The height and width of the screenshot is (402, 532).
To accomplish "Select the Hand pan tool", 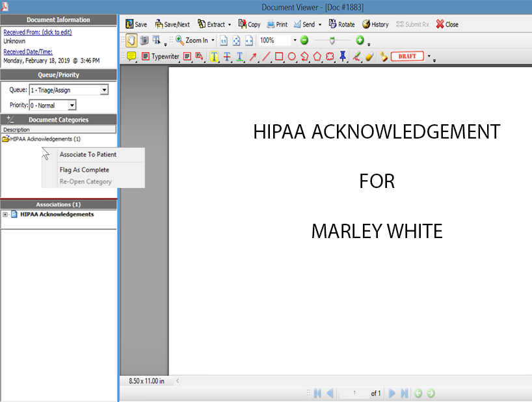I will point(131,40).
